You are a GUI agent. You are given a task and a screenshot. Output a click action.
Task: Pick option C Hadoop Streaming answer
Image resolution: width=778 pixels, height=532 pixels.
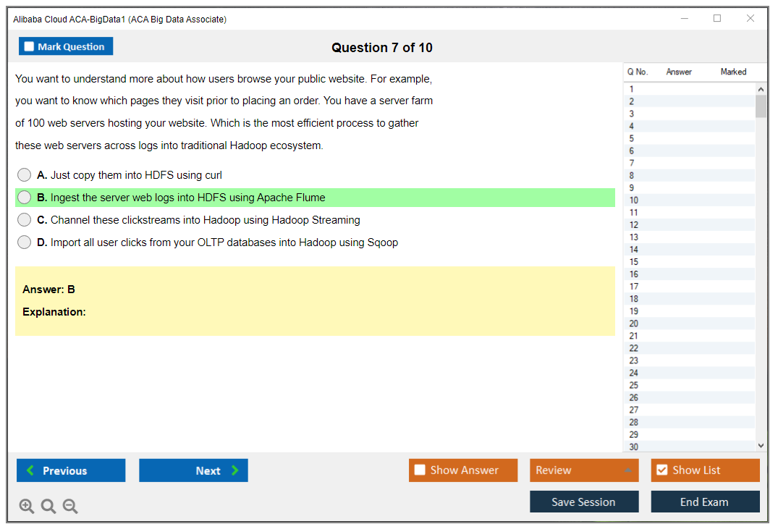click(x=25, y=220)
